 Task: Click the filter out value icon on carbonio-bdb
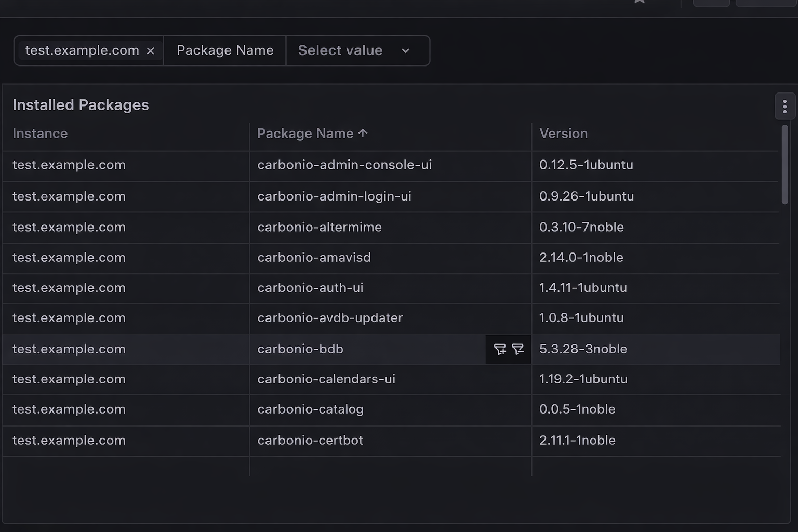(x=517, y=349)
